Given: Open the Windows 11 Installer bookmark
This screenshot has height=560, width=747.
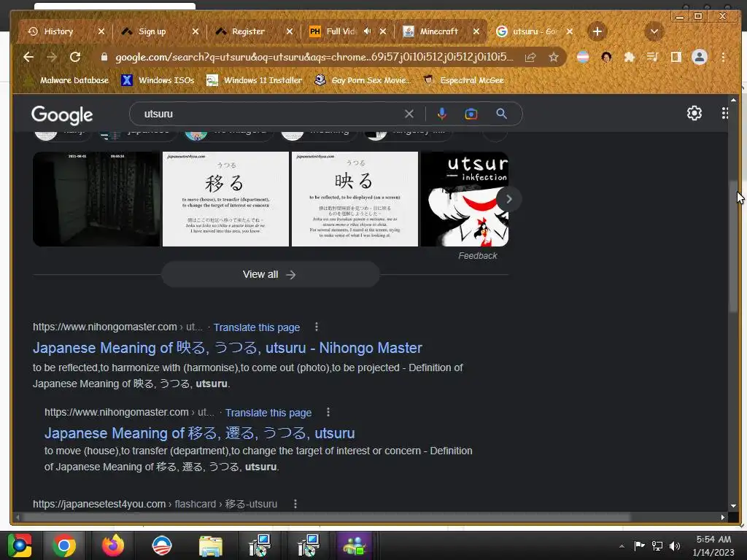Looking at the screenshot, I should [x=255, y=80].
